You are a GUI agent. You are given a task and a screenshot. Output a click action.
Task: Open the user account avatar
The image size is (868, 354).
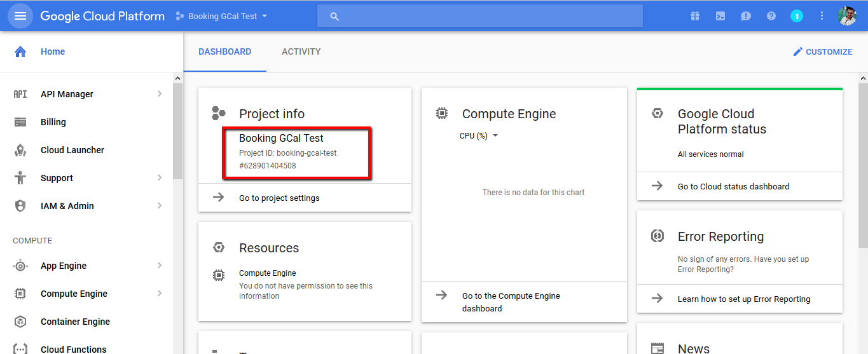[847, 16]
